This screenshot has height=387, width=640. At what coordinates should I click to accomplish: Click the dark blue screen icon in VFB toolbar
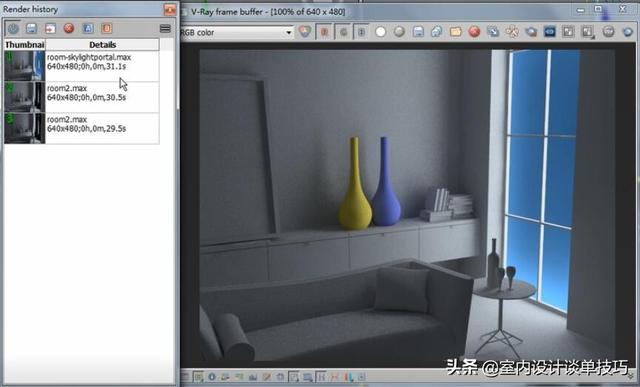pos(549,31)
